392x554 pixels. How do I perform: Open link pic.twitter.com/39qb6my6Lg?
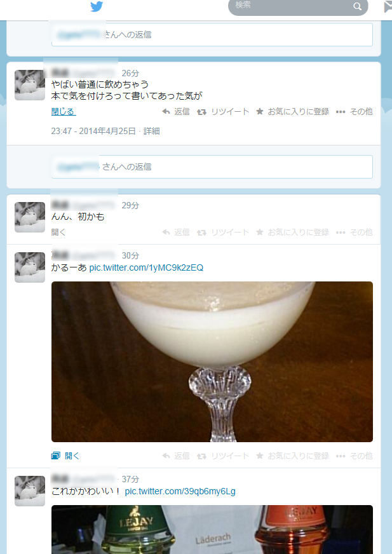tap(180, 491)
